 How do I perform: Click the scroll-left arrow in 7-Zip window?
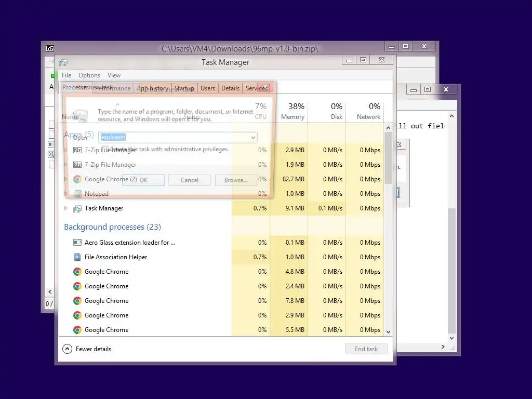50,292
